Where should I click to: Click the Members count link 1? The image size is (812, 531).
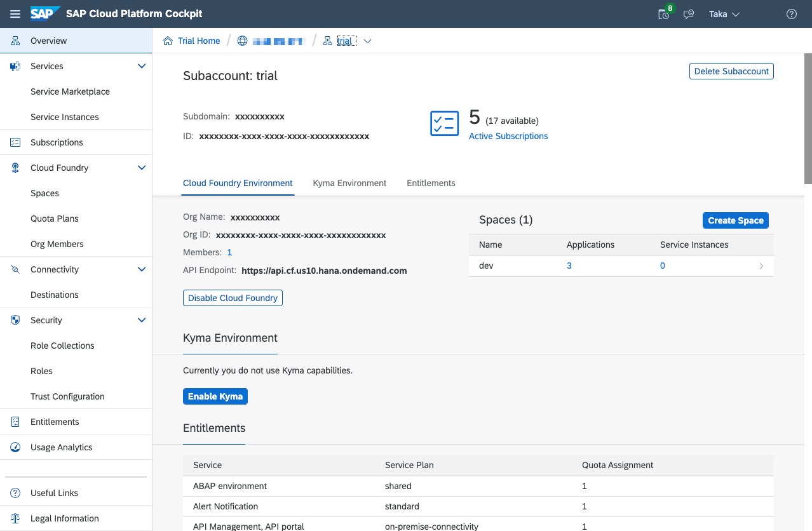click(229, 252)
